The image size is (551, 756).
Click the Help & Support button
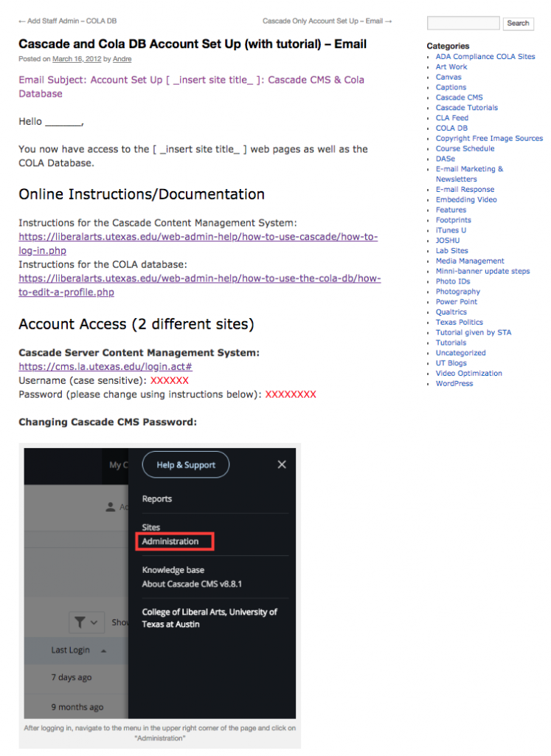tap(185, 465)
